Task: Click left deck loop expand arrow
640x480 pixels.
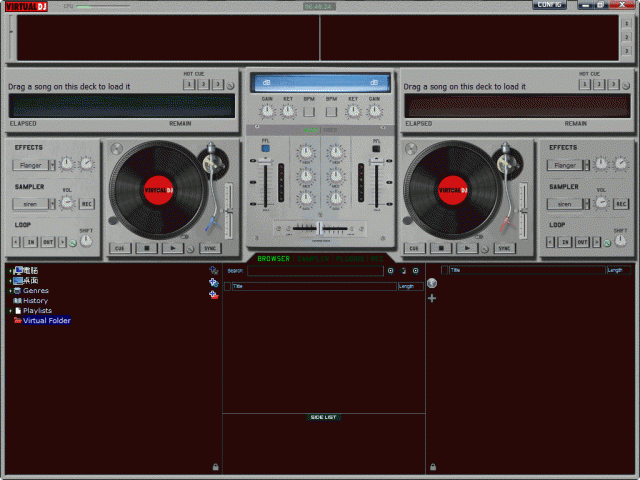Action: coord(62,242)
